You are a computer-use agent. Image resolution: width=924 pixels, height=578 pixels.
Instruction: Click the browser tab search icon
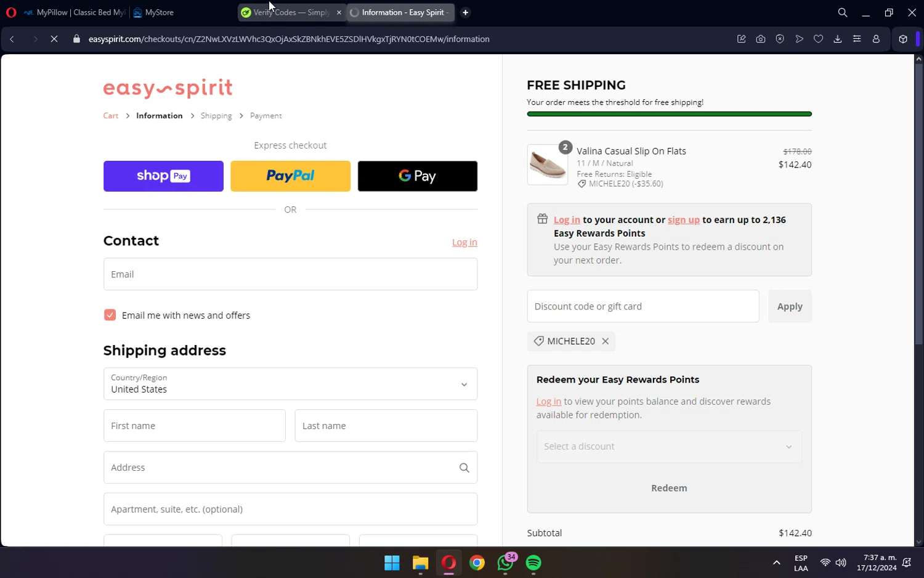coord(842,12)
